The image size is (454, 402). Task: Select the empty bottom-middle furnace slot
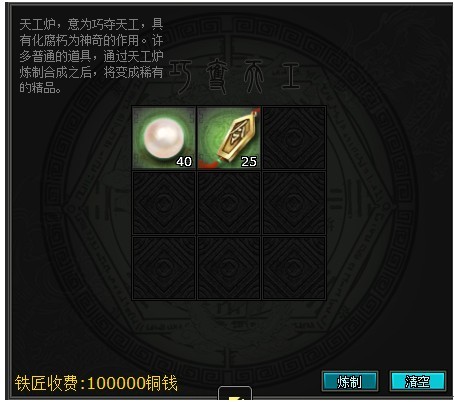(x=229, y=268)
